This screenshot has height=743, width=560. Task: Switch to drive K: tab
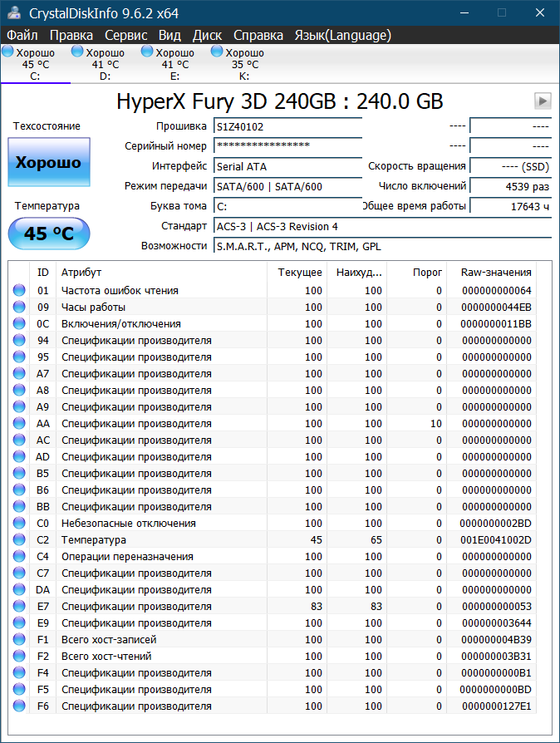(x=244, y=65)
